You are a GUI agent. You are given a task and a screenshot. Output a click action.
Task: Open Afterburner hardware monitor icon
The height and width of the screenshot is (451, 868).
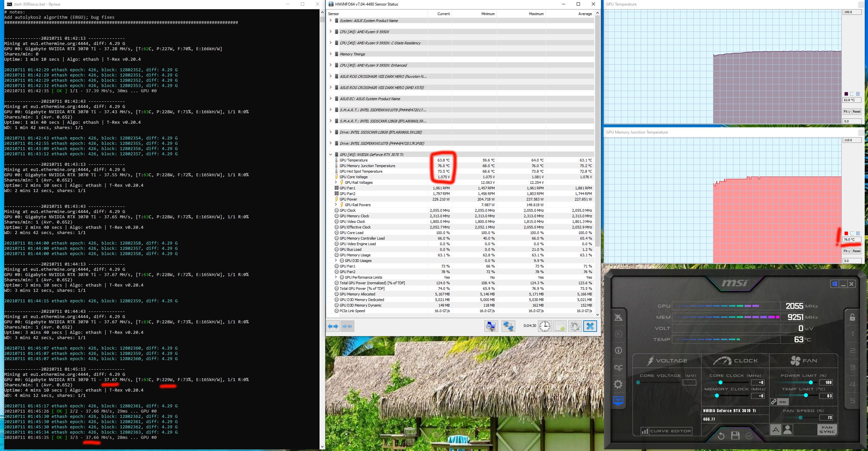618,400
